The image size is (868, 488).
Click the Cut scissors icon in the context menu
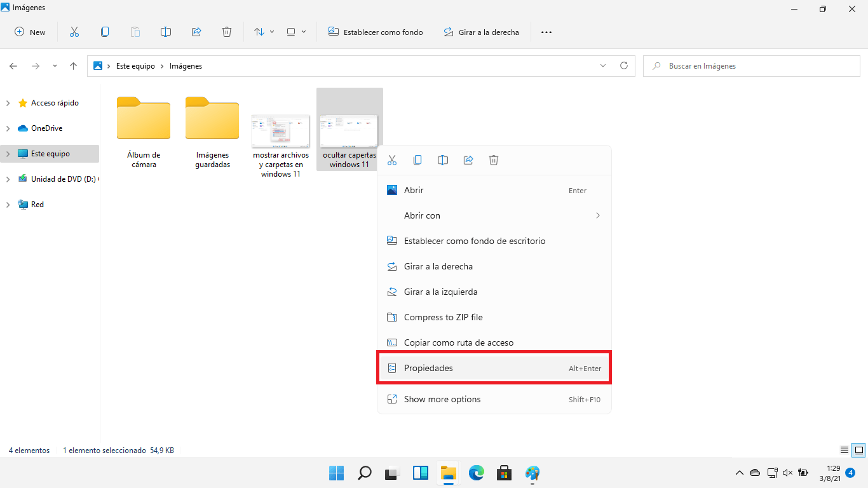click(392, 160)
